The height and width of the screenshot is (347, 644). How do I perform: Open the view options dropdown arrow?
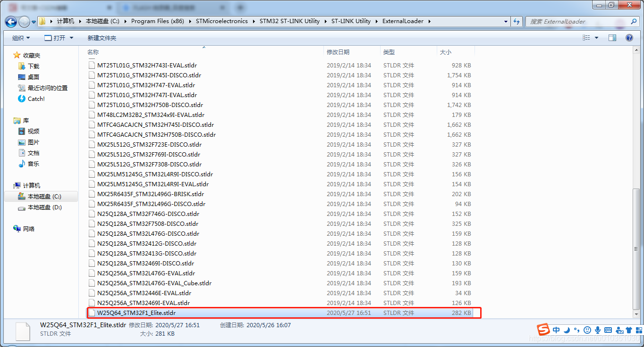click(596, 38)
